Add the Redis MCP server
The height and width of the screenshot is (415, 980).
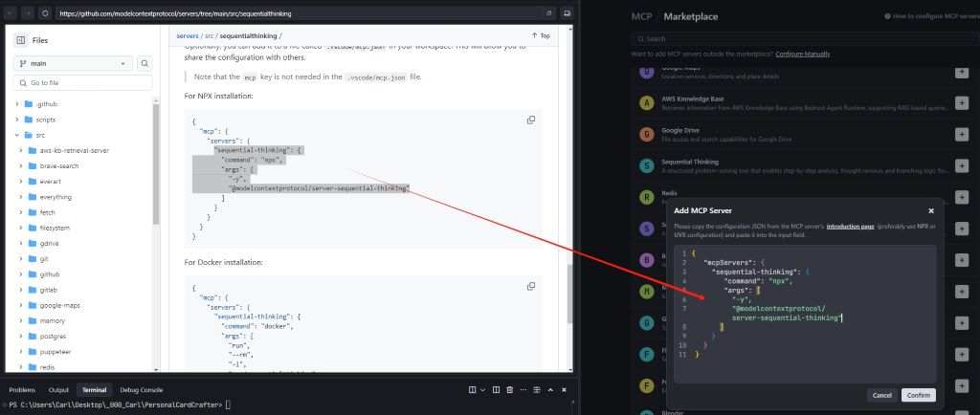961,197
